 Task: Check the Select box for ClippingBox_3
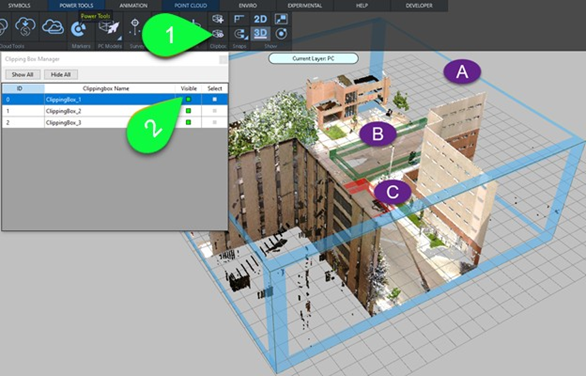(x=215, y=122)
